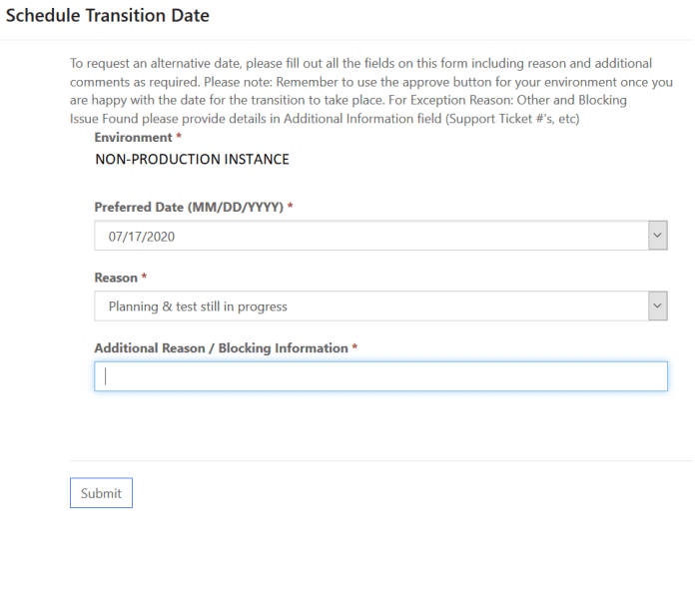Click the divider line above Submit
Screen dimensions: 699x616
[380, 460]
